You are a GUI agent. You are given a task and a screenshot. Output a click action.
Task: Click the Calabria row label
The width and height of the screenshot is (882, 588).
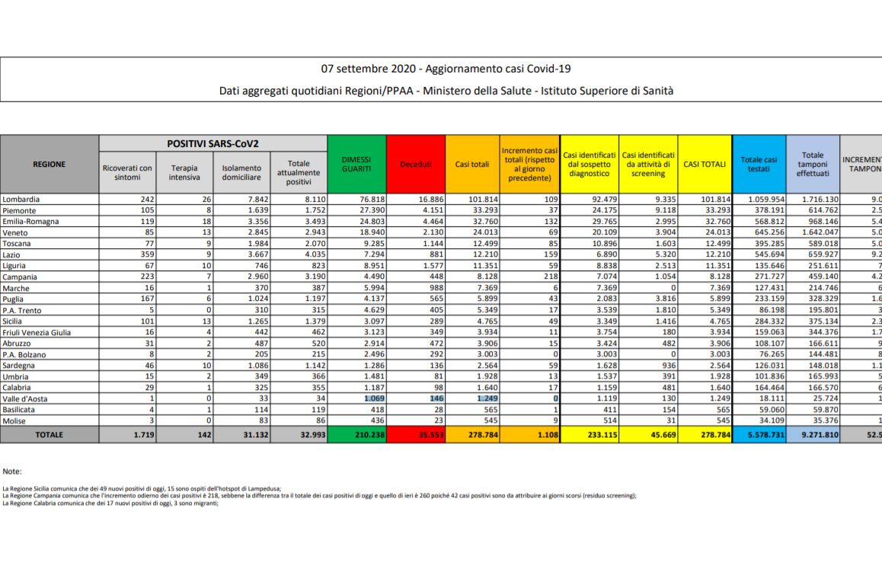(16, 388)
